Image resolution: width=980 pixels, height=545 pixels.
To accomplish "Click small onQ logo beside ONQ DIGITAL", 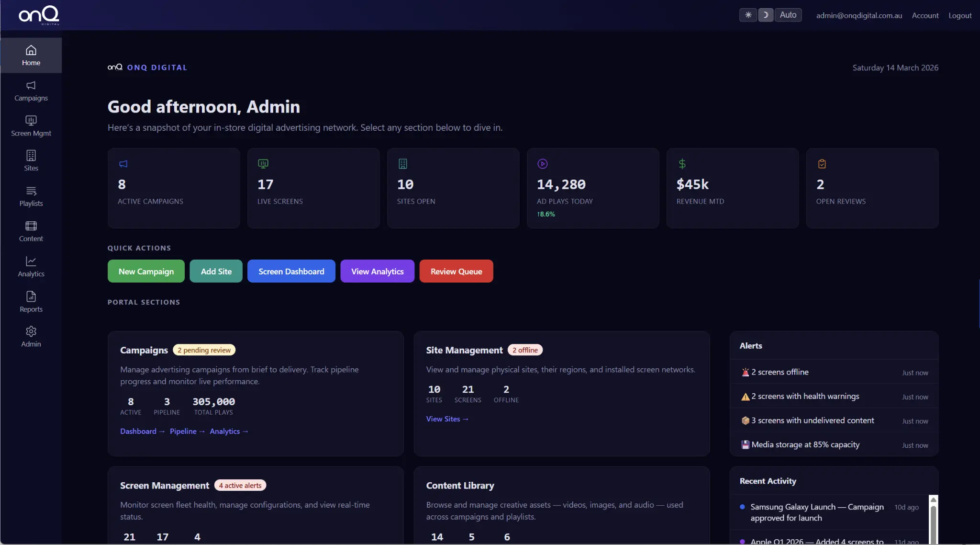I will [x=115, y=67].
